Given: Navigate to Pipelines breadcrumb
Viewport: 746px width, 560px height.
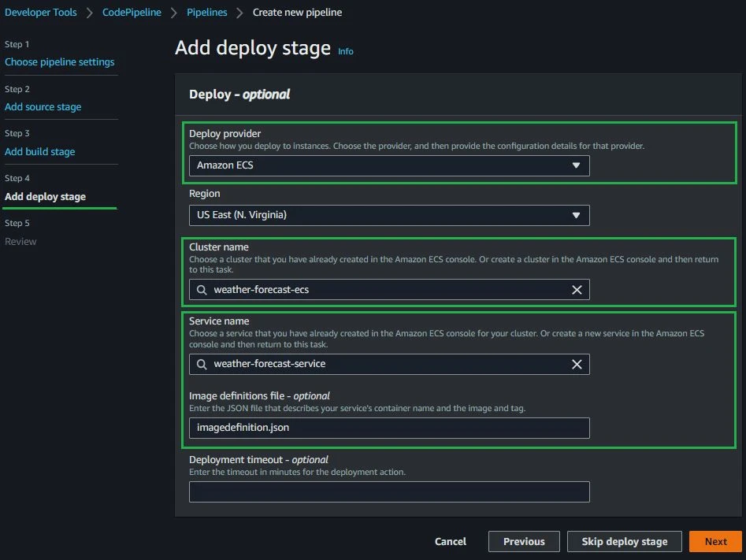Looking at the screenshot, I should (x=207, y=13).
